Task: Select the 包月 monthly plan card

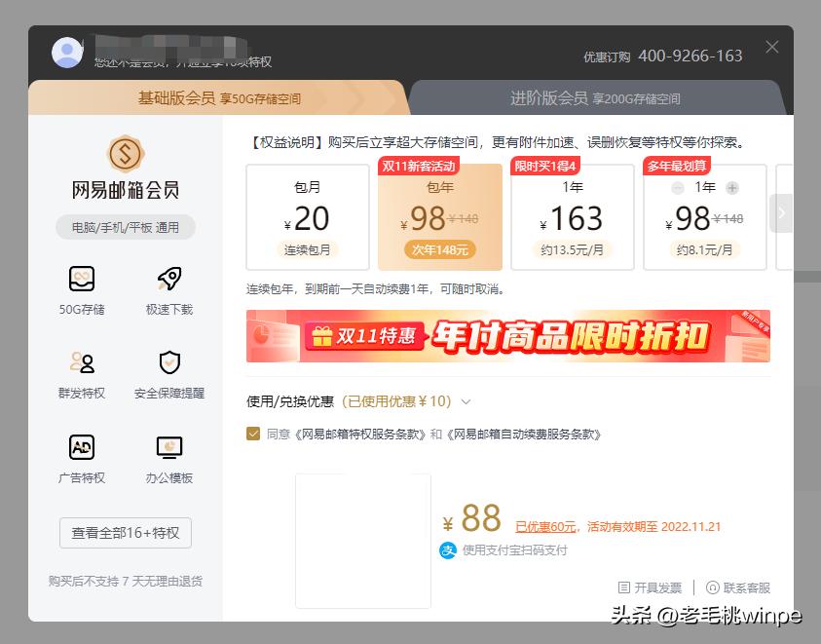Action: (x=308, y=215)
